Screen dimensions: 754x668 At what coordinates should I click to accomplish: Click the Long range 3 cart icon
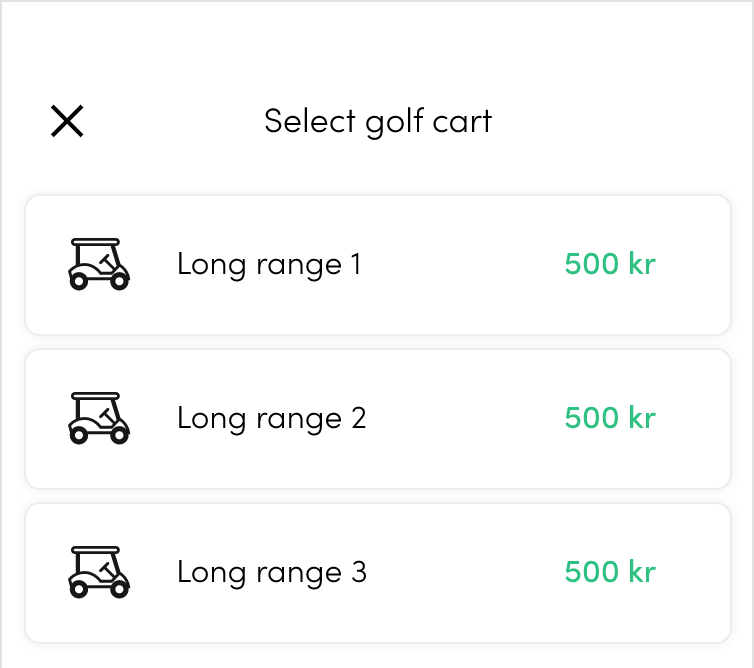(99, 572)
